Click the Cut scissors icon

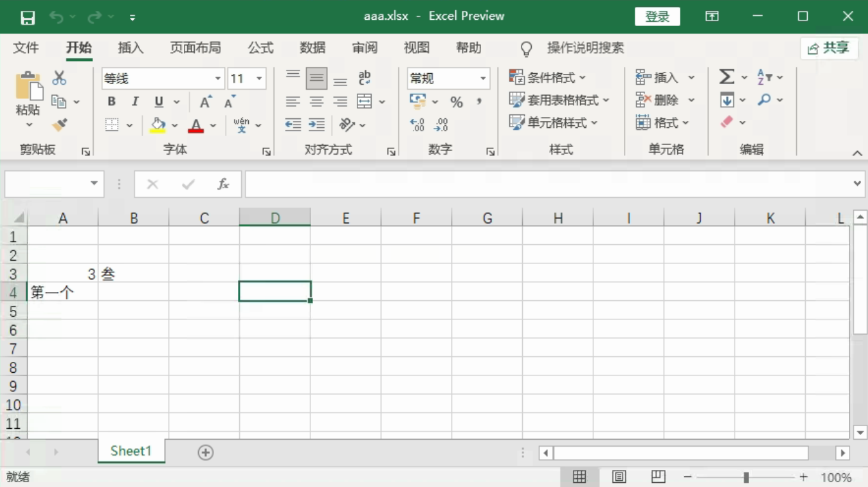[59, 78]
